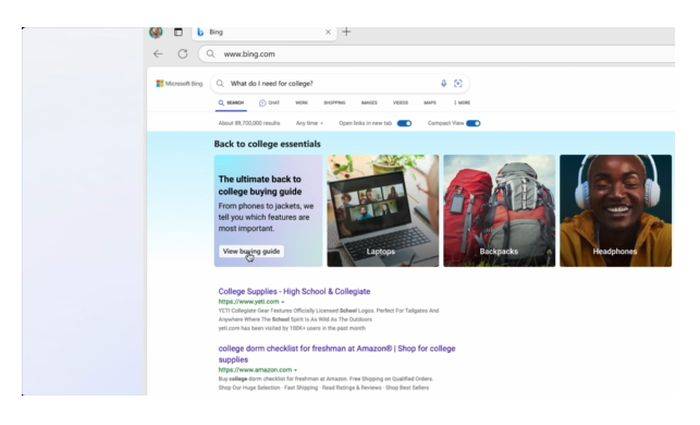The width and height of the screenshot is (700, 425).
Task: Click the https://www.amazon.com URL
Action: point(255,370)
